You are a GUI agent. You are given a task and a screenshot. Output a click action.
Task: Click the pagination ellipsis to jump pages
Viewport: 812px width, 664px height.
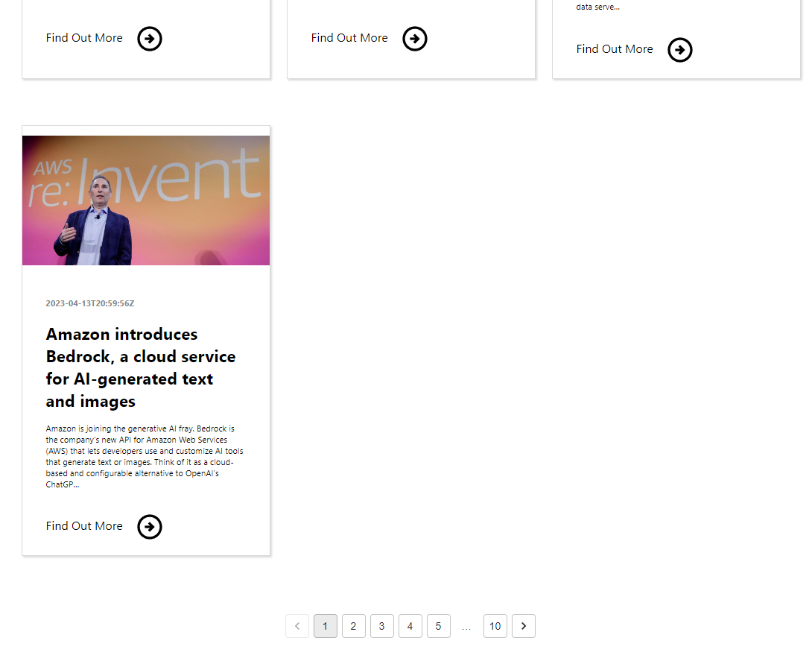466,627
